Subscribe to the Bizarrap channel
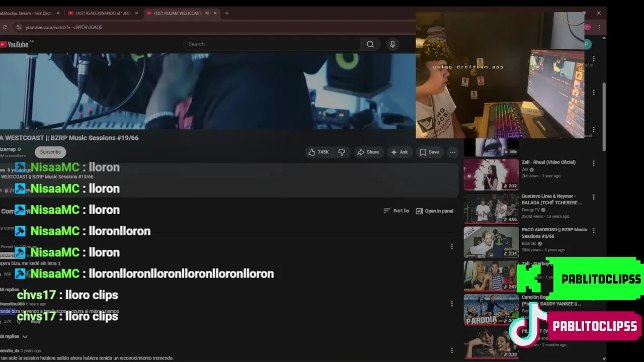644x362 pixels. click(x=50, y=152)
